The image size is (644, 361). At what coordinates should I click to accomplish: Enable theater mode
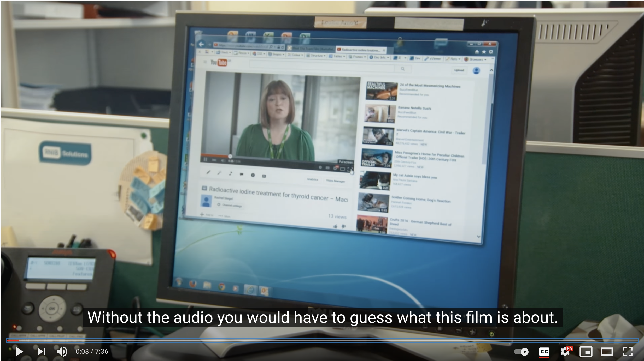607,352
